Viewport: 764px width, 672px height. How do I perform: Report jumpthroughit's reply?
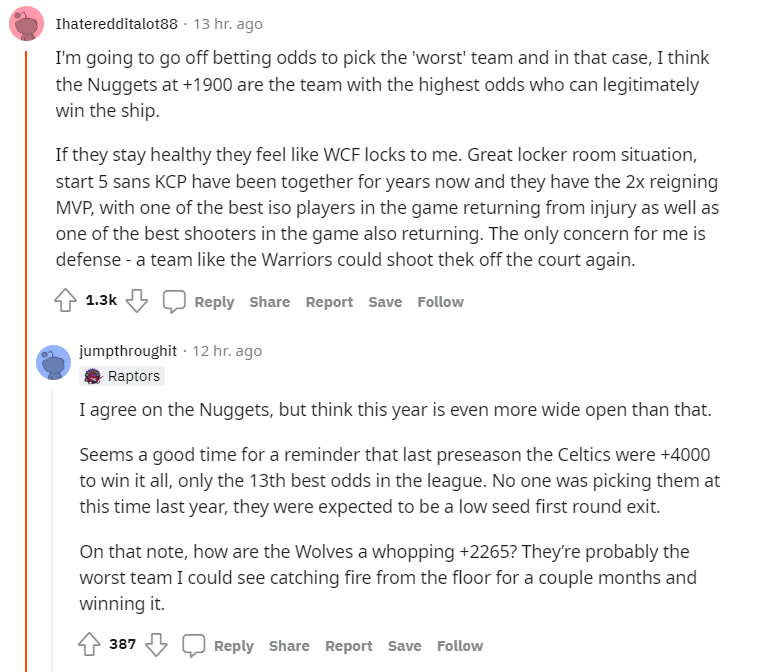click(x=349, y=646)
